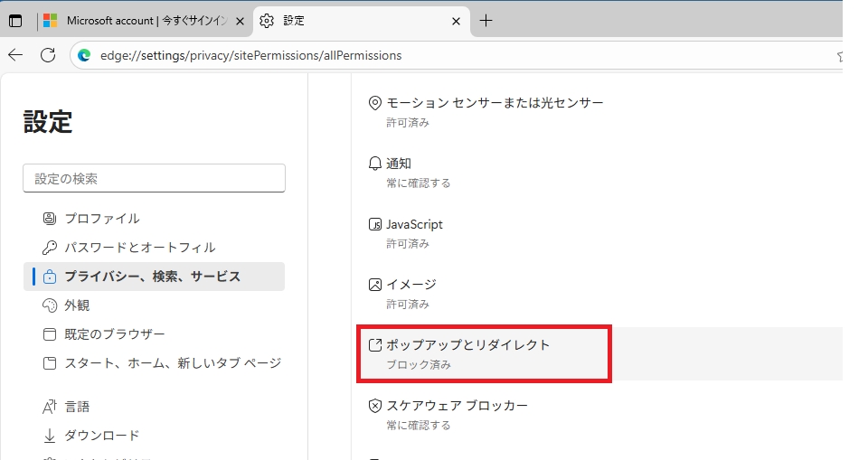Open 言語 settings section
868x460 pixels.
[77, 407]
